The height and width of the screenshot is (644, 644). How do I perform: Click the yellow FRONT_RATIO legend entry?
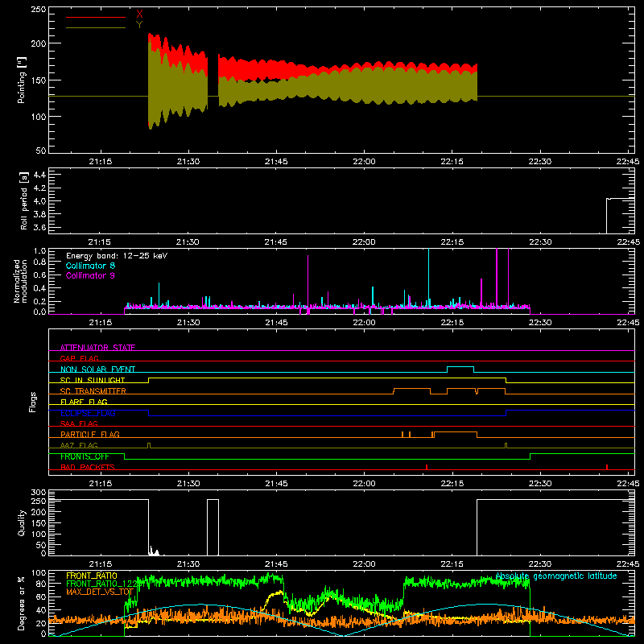click(x=92, y=576)
